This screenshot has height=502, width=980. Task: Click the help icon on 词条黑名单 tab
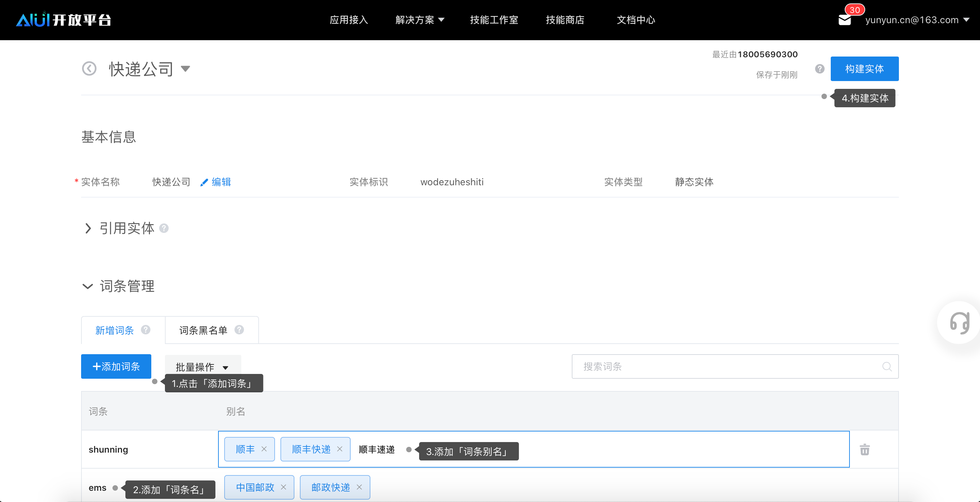click(x=239, y=330)
